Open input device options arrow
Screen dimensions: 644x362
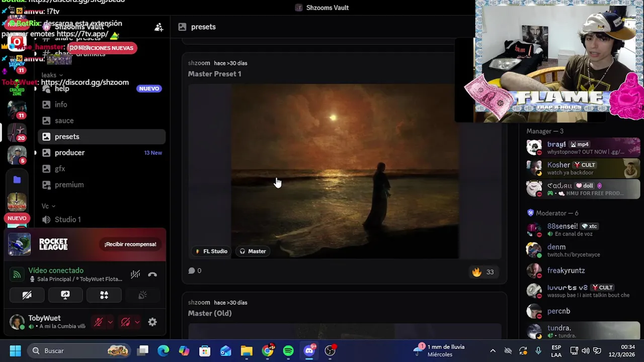pos(110,322)
